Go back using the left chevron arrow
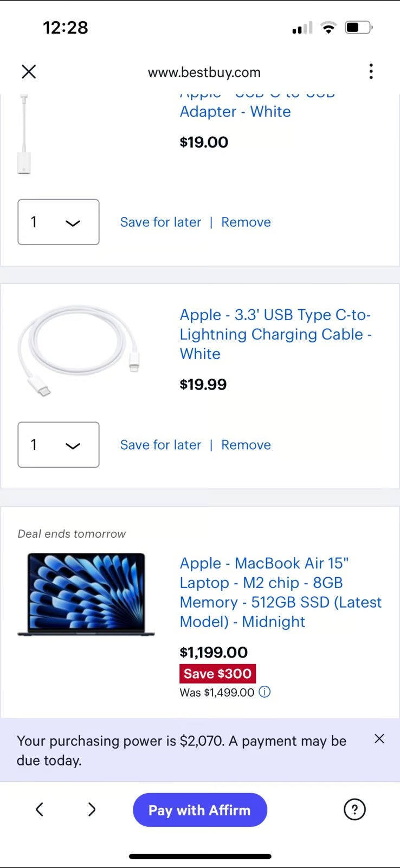Image resolution: width=400 pixels, height=868 pixels. pos(39,809)
